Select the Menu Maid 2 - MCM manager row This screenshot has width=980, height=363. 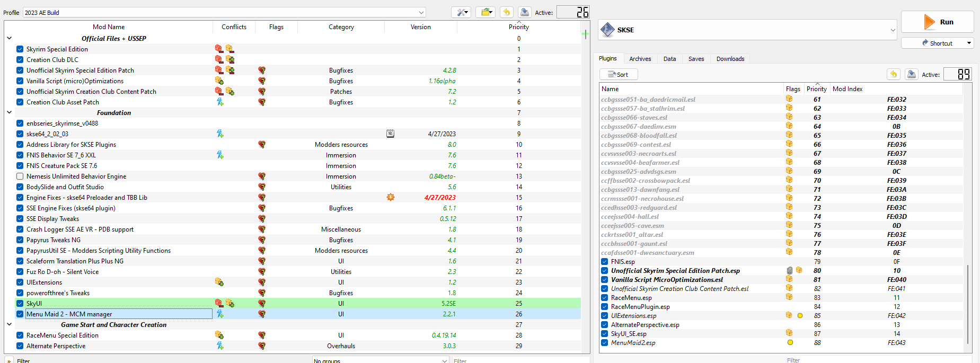point(298,314)
